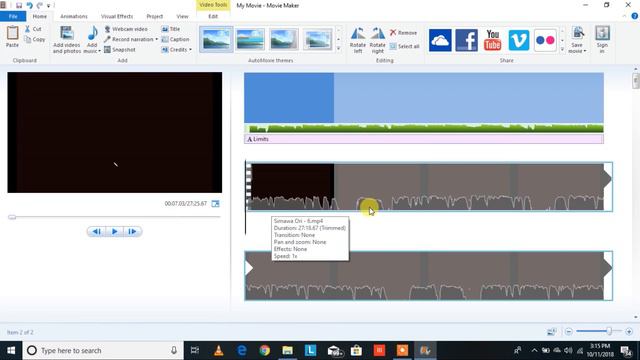This screenshot has height=360, width=640.
Task: Zoom out timeline with minus button
Action: (x=569, y=331)
